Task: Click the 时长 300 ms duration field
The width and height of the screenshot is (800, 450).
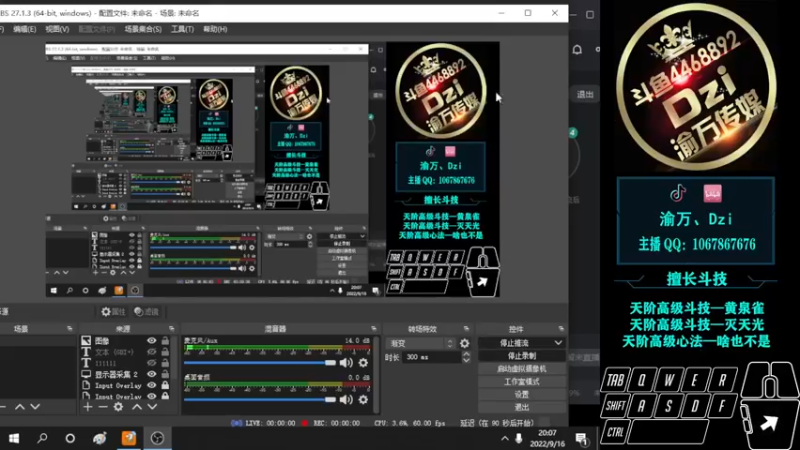Action: tap(432, 357)
